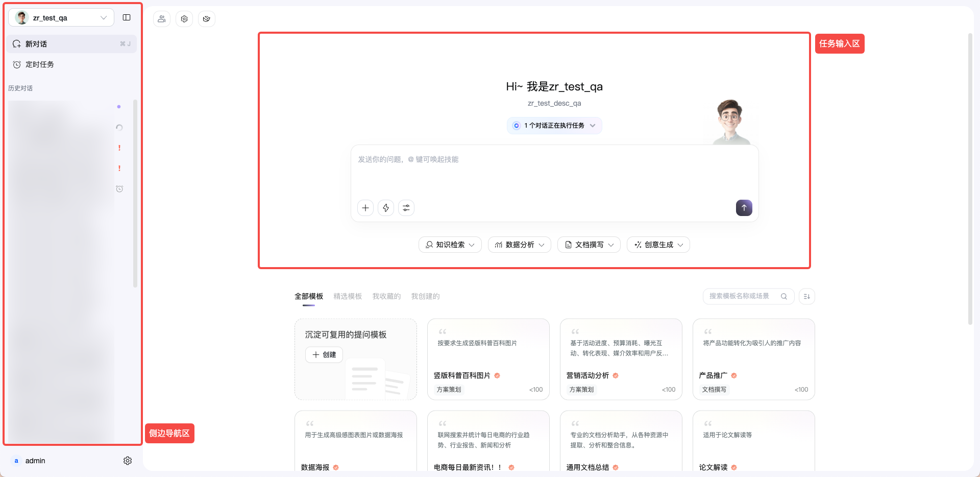Start a 新对话 from the sidebar
Screen dimensions: 980x477
coord(71,44)
